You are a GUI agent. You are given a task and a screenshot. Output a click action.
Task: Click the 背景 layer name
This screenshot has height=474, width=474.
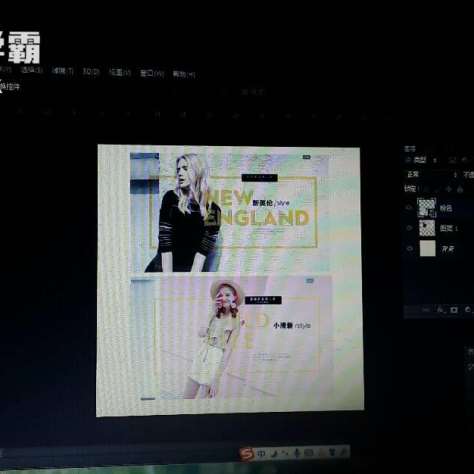(x=448, y=249)
